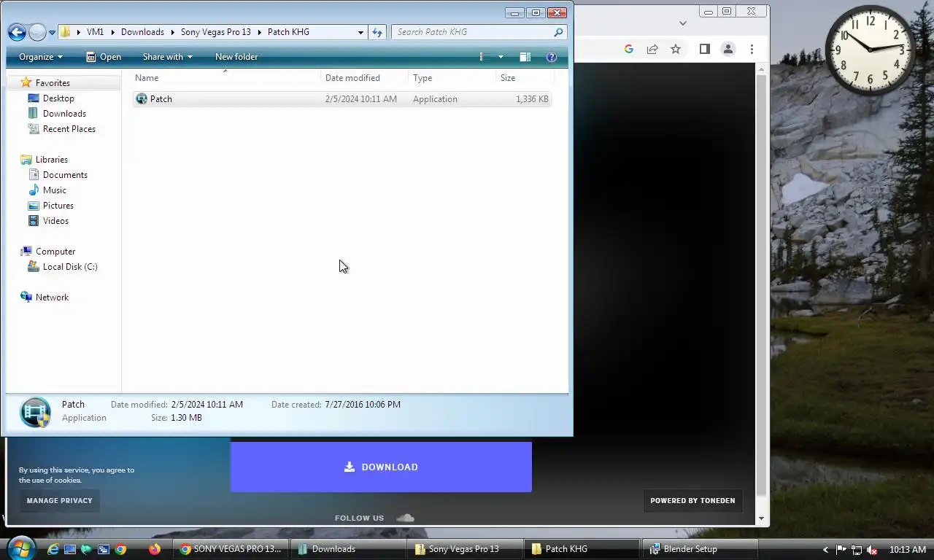
Task: Open the Documents library
Action: 58,175
